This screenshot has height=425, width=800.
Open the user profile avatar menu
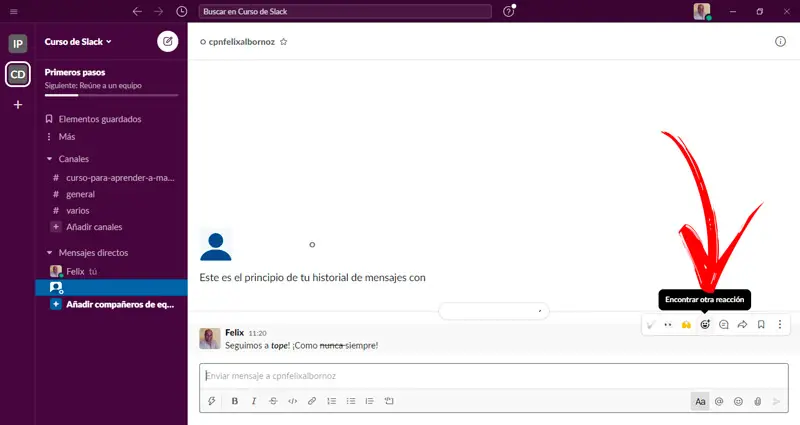(x=702, y=11)
